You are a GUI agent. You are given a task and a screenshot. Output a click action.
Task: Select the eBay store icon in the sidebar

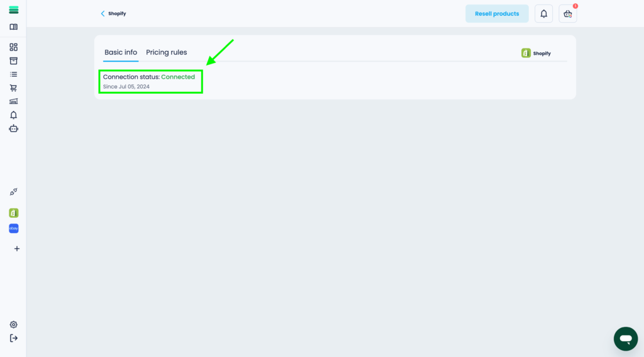13,229
